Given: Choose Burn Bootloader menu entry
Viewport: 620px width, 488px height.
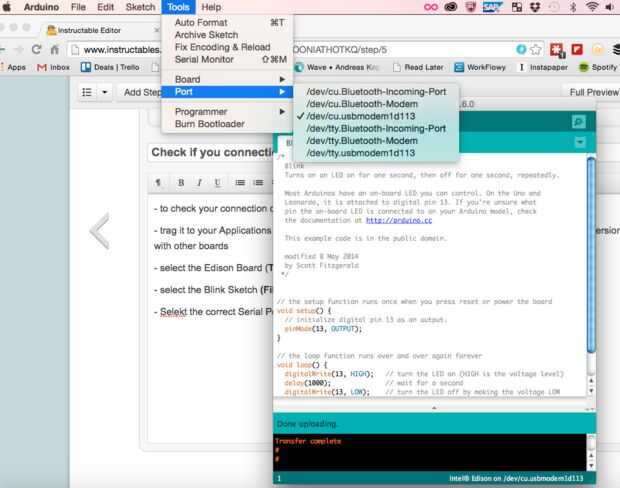Looking at the screenshot, I should [227, 124].
